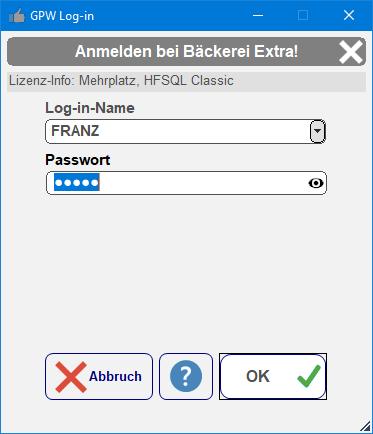Cancel login via the Abbruch label

(115, 376)
